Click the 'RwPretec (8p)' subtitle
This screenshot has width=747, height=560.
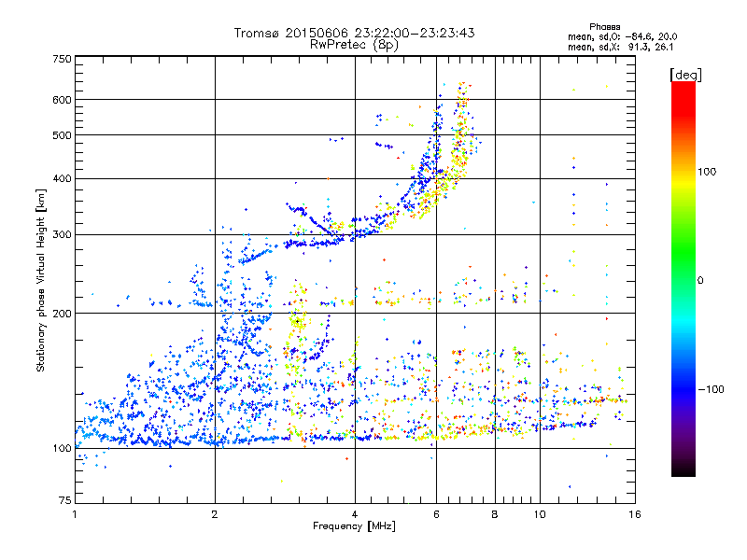(x=354, y=45)
